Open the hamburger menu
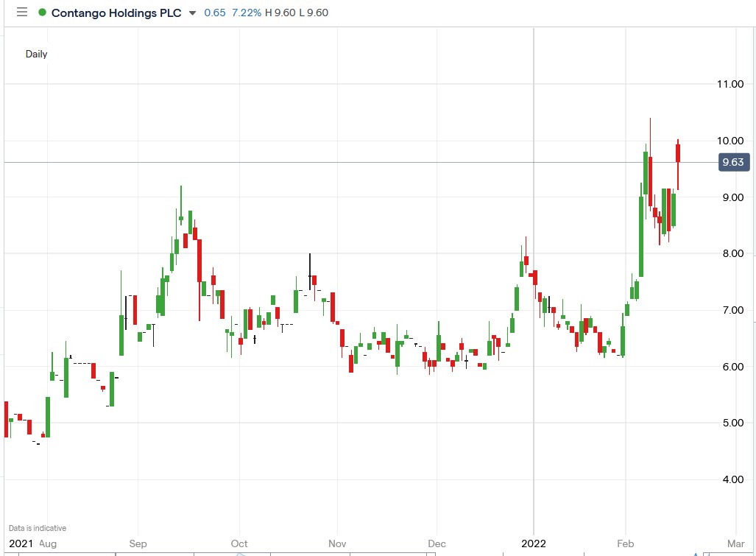 [21, 12]
